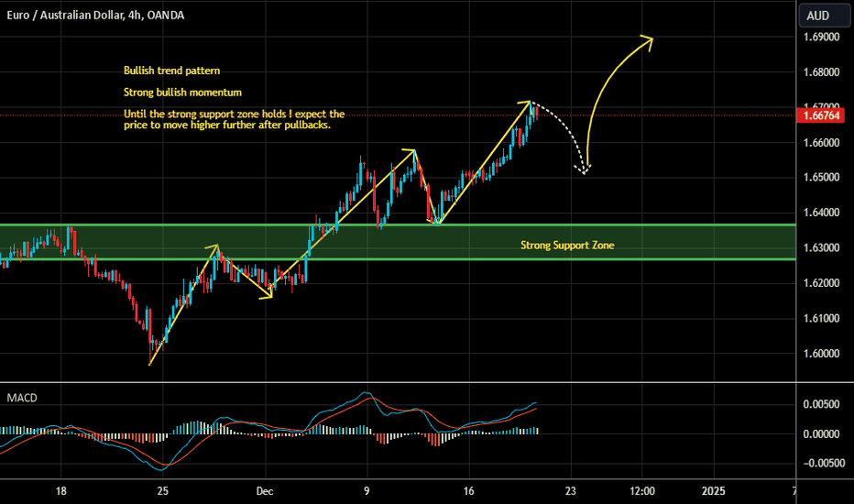Viewport: 854px width, 504px height.
Task: Click the 1.62000 price axis label
Action: (821, 283)
